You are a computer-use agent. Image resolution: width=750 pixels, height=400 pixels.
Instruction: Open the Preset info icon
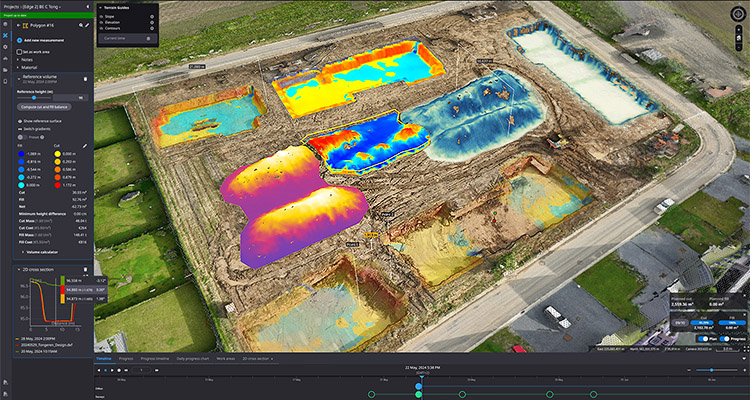pyautogui.click(x=42, y=137)
